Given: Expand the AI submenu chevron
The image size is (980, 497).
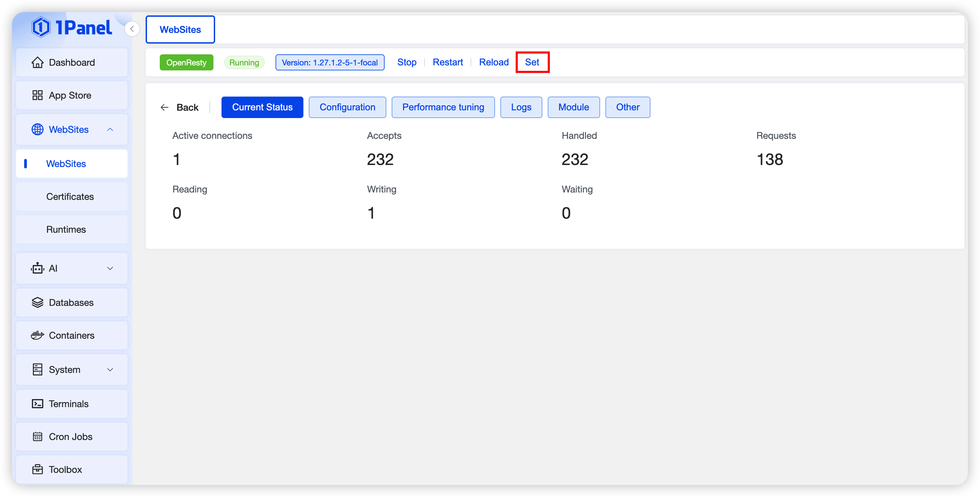Looking at the screenshot, I should click(110, 269).
